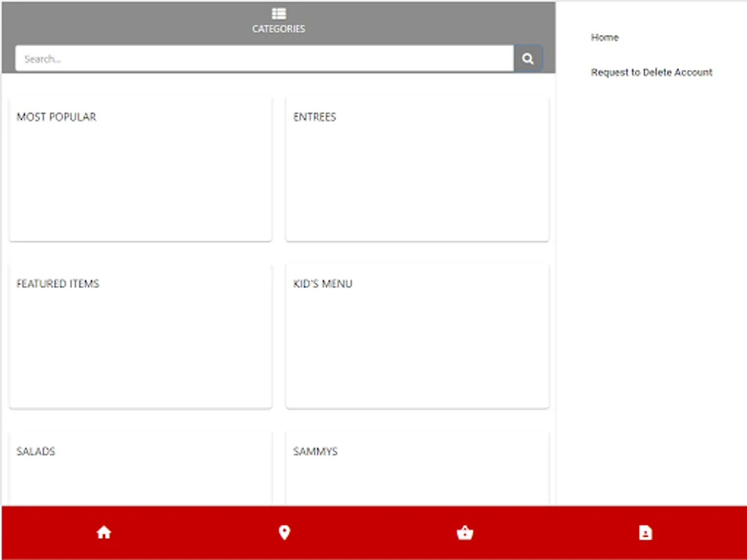Open the account profile icon
This screenshot has height=560, width=747.
pos(646,533)
